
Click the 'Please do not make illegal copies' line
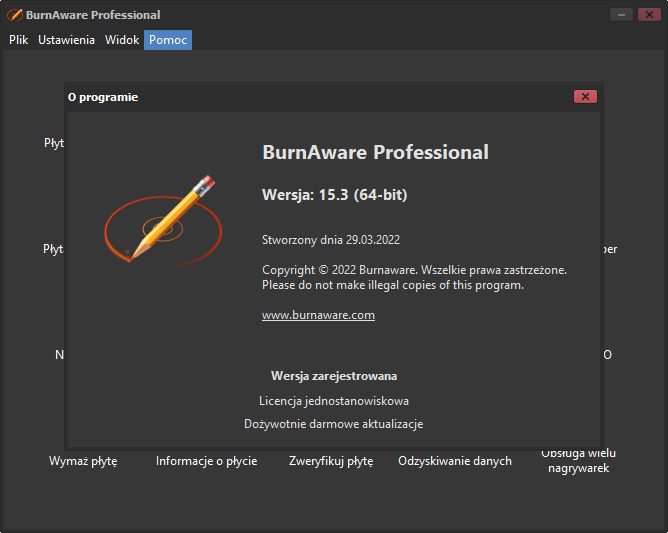[x=393, y=285]
